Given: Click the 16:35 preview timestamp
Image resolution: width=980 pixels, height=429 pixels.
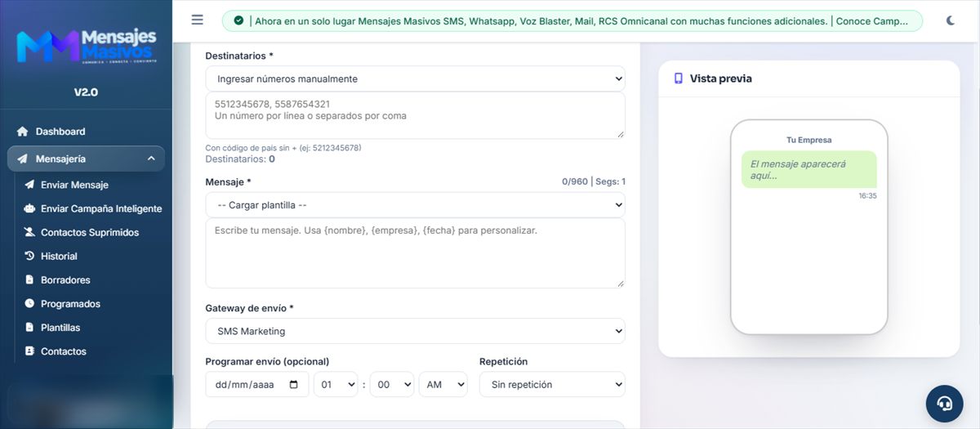Looking at the screenshot, I should pyautogui.click(x=867, y=196).
